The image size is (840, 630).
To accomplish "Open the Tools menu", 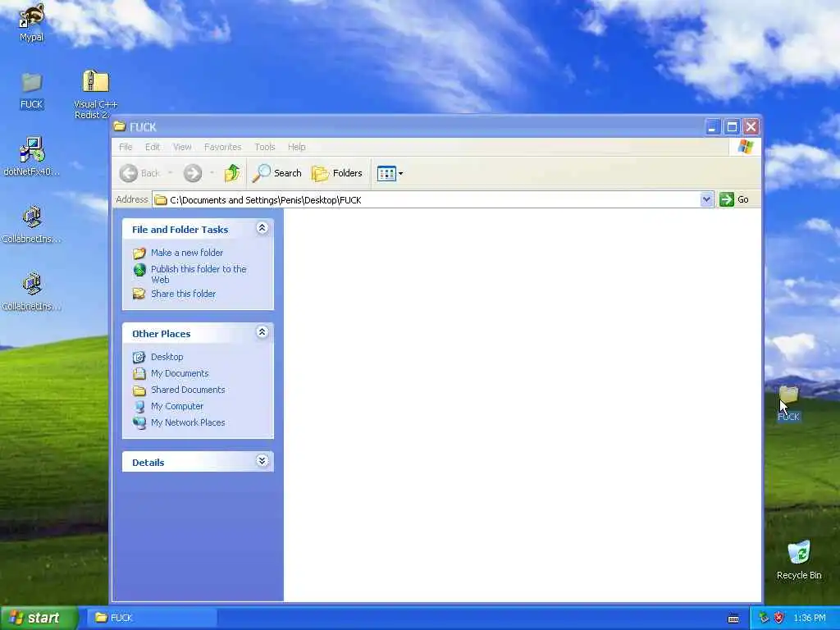I will (265, 147).
